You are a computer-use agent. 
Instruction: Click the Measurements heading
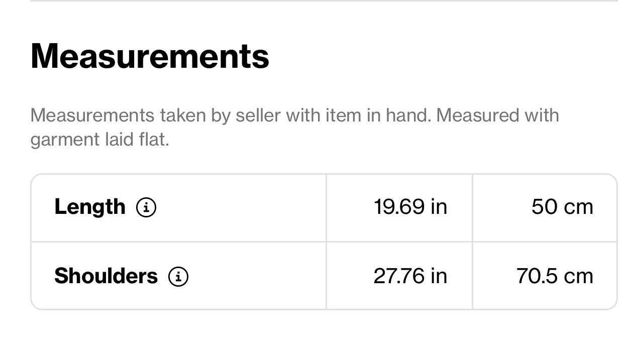coord(150,55)
